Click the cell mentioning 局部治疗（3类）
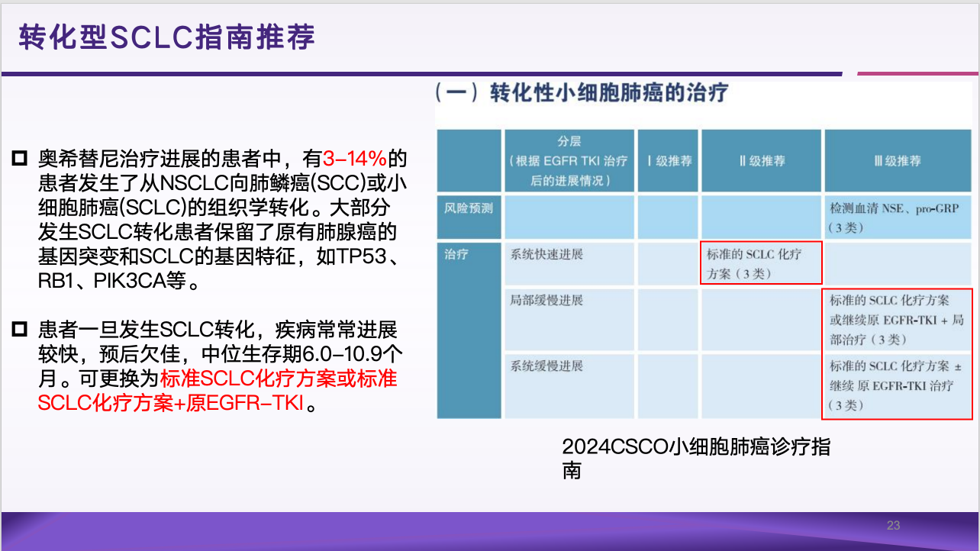Viewport: 980px width, 551px height. click(898, 320)
